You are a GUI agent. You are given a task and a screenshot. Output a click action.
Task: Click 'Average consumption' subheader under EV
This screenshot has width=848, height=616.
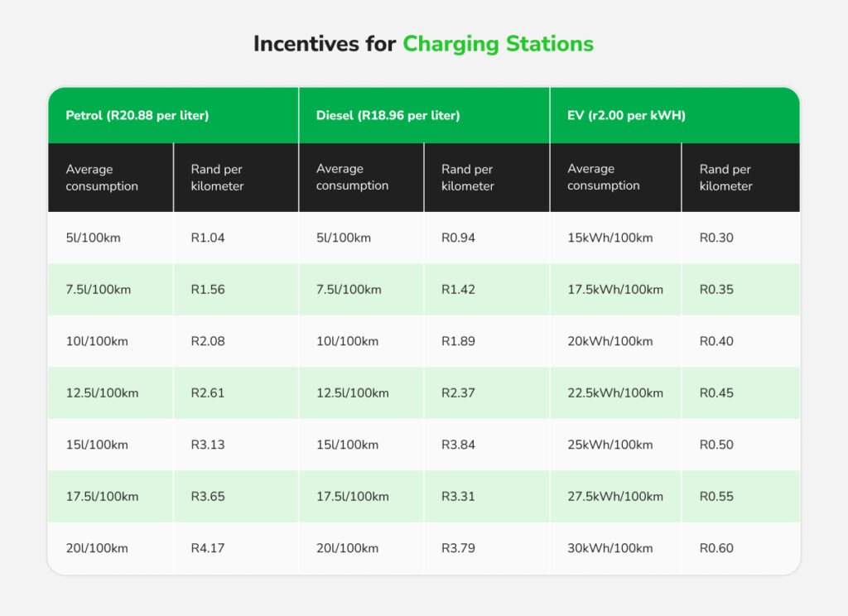pos(603,177)
